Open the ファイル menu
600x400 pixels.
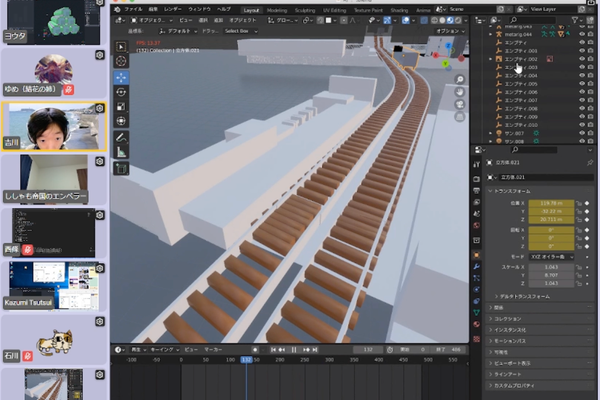[134, 9]
